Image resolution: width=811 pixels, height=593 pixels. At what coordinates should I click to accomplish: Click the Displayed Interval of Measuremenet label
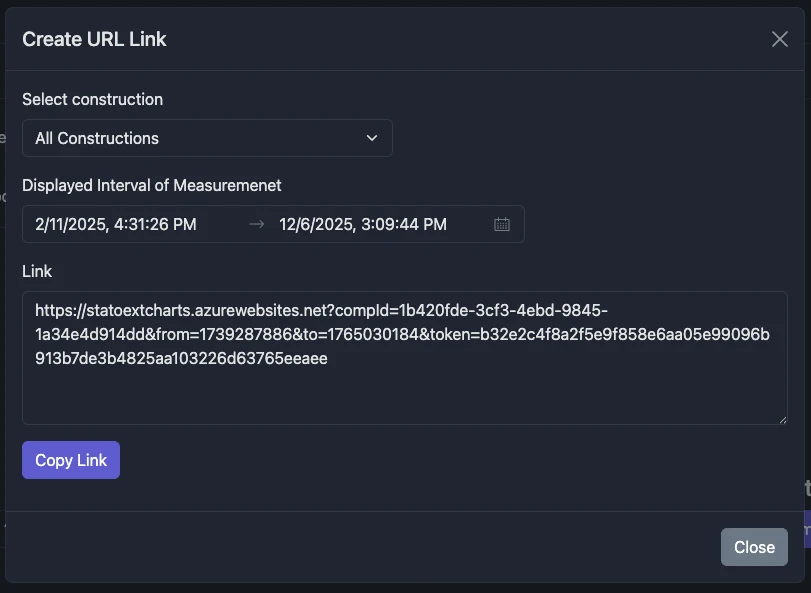click(152, 185)
